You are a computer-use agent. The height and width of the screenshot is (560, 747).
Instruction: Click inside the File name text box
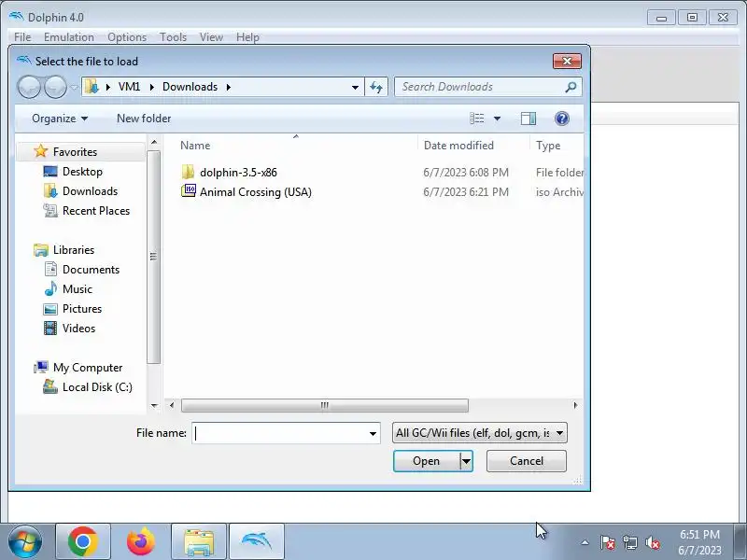[x=280, y=433]
